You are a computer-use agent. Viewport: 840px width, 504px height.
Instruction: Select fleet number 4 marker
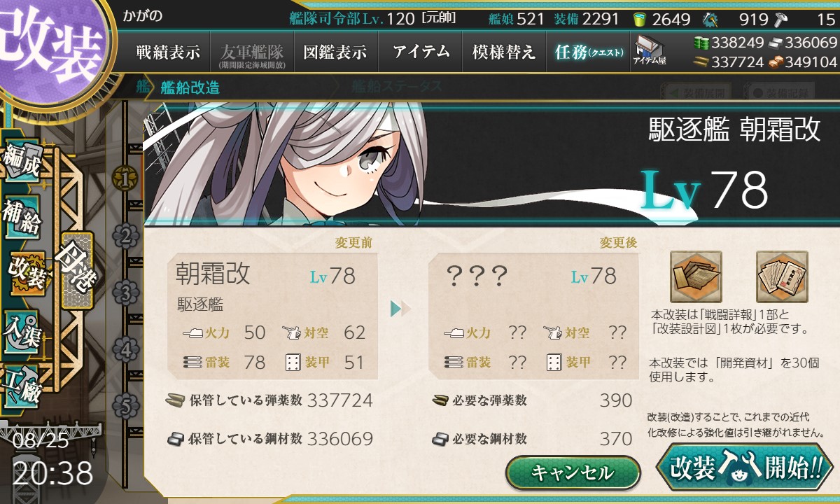click(x=125, y=349)
